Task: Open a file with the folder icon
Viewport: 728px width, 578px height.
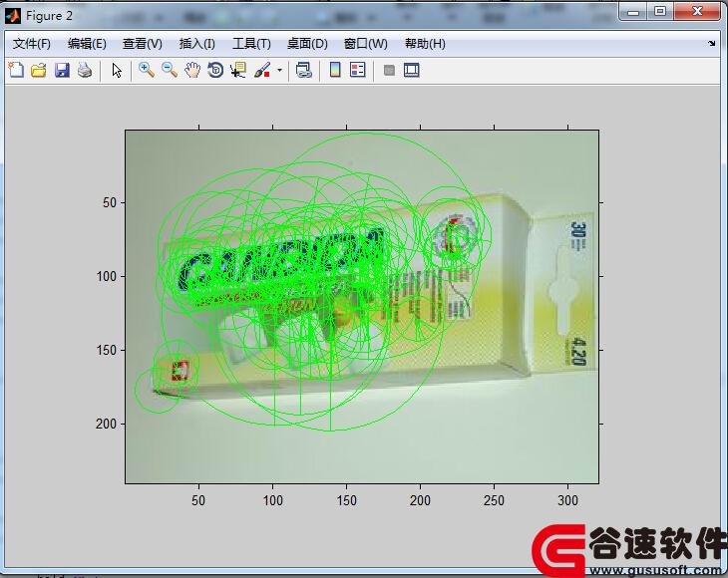Action: coord(39,70)
